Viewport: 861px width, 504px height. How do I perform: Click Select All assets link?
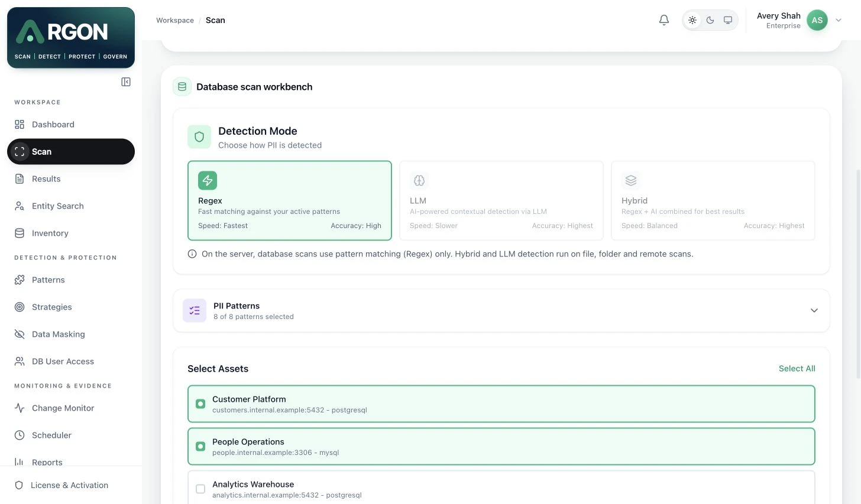pyautogui.click(x=797, y=369)
